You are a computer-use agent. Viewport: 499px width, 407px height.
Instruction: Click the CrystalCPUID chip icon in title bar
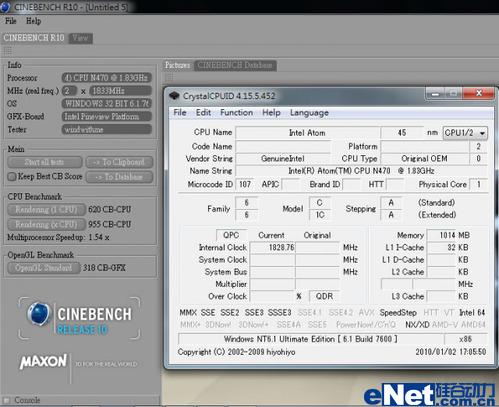point(174,96)
